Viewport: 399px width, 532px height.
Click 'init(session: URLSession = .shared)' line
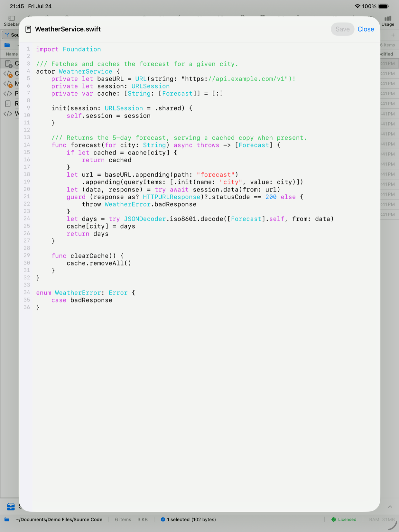click(122, 108)
